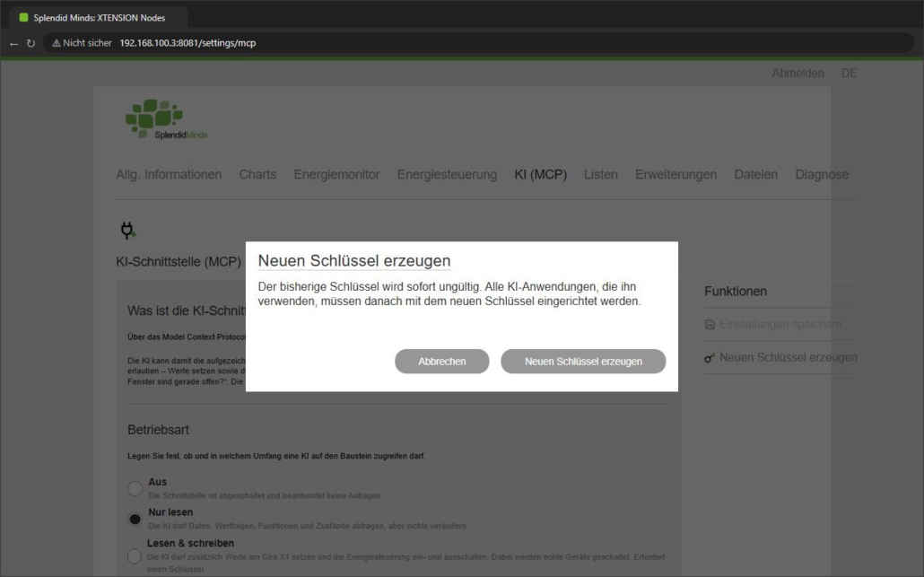The image size is (924, 577).
Task: Click the 'Neuen Schlüssel erzeugen' dialog heading
Action: pos(354,260)
